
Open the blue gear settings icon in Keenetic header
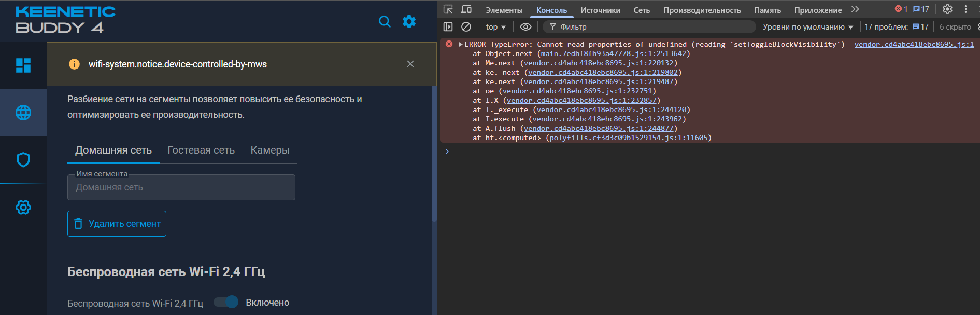pyautogui.click(x=409, y=21)
